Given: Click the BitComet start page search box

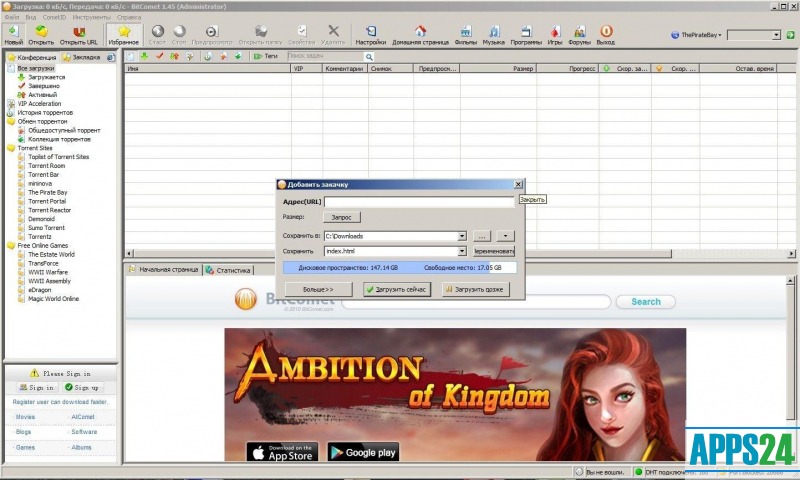Looking at the screenshot, I should pos(476,301).
